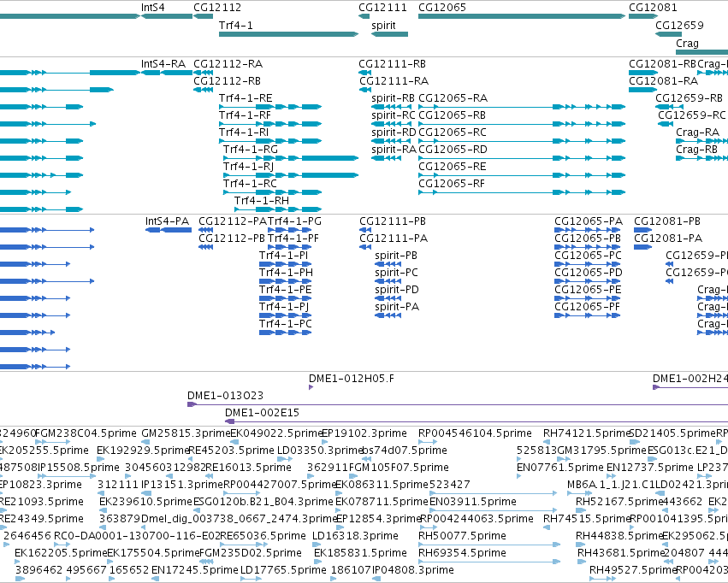Open the CG12065-RA transcript

[522, 107]
